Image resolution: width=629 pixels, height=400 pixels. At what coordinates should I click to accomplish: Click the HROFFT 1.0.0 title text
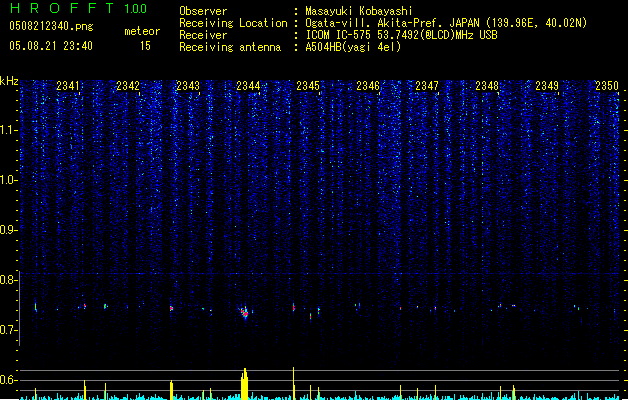[x=78, y=8]
